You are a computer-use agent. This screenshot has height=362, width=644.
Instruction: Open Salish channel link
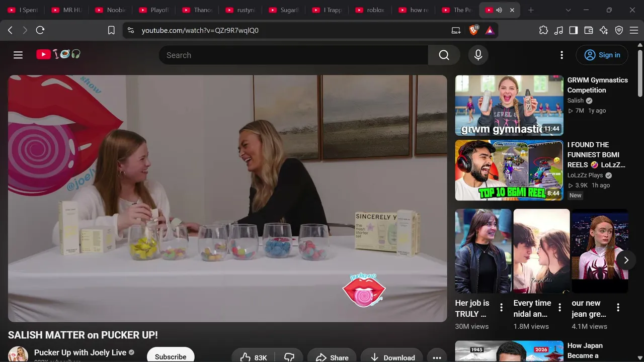coord(576,101)
